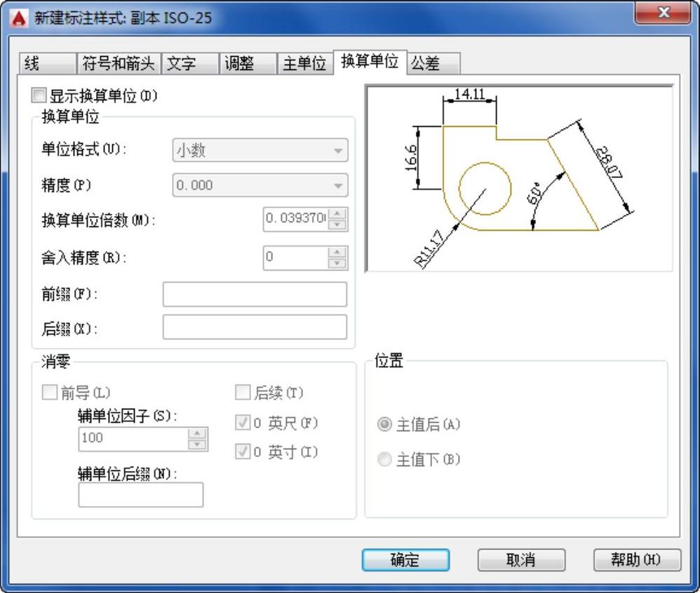This screenshot has height=593, width=700.
Task: Select the 主值下 radio button
Action: (384, 460)
